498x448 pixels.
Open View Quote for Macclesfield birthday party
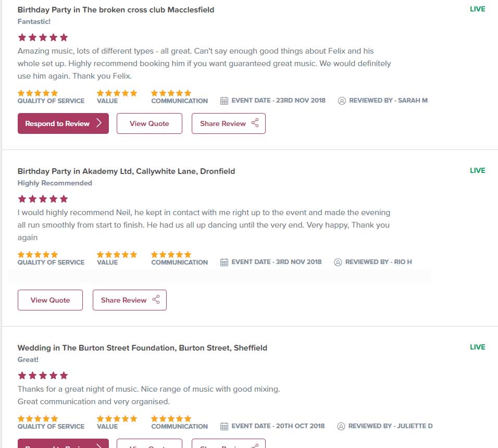149,123
